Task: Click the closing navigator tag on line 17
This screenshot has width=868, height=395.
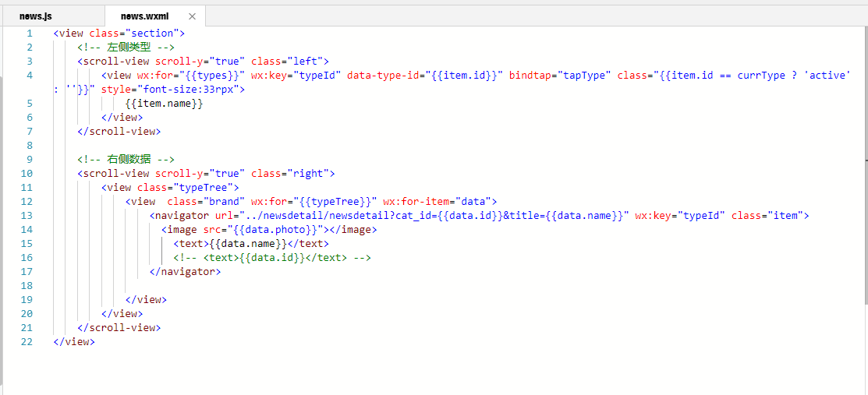Action: tap(185, 272)
